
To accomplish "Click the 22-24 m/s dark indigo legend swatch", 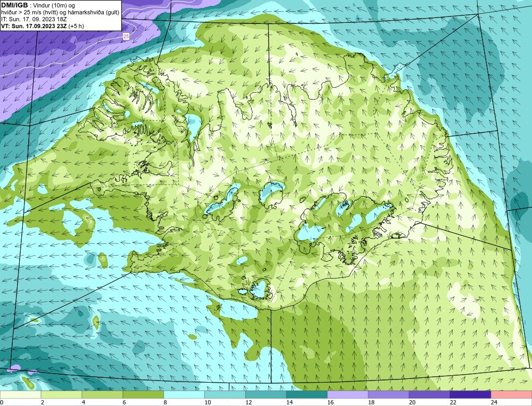I will point(470,395).
